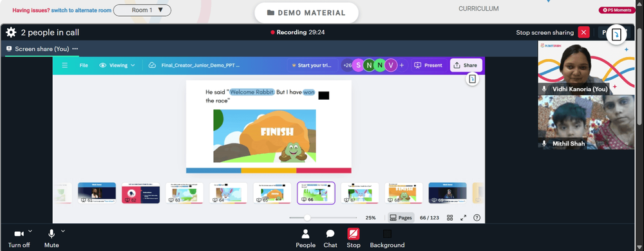Open Room 1 dropdown selector
The height and width of the screenshot is (251, 644).
[142, 10]
